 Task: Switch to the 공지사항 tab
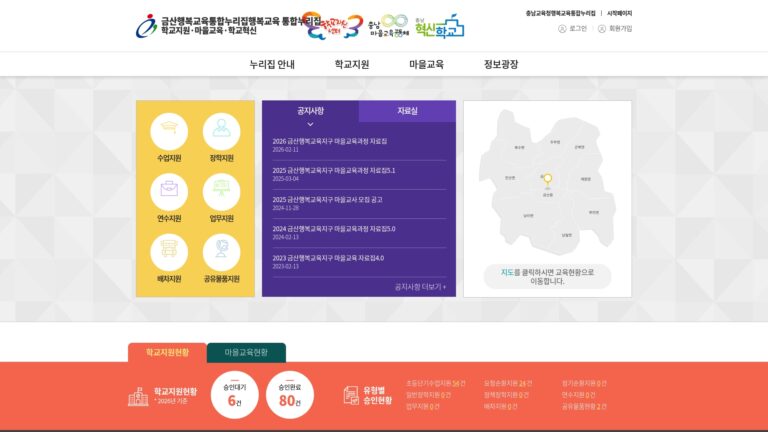[x=311, y=111]
